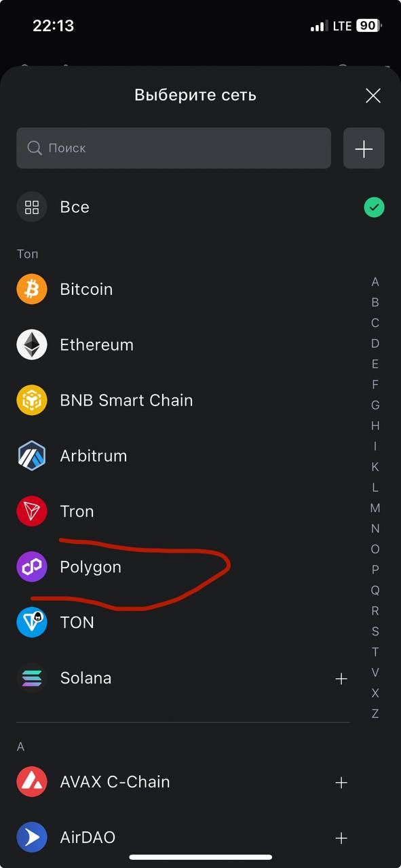Select the Bitcoin network icon
The image size is (401, 868).
32,290
